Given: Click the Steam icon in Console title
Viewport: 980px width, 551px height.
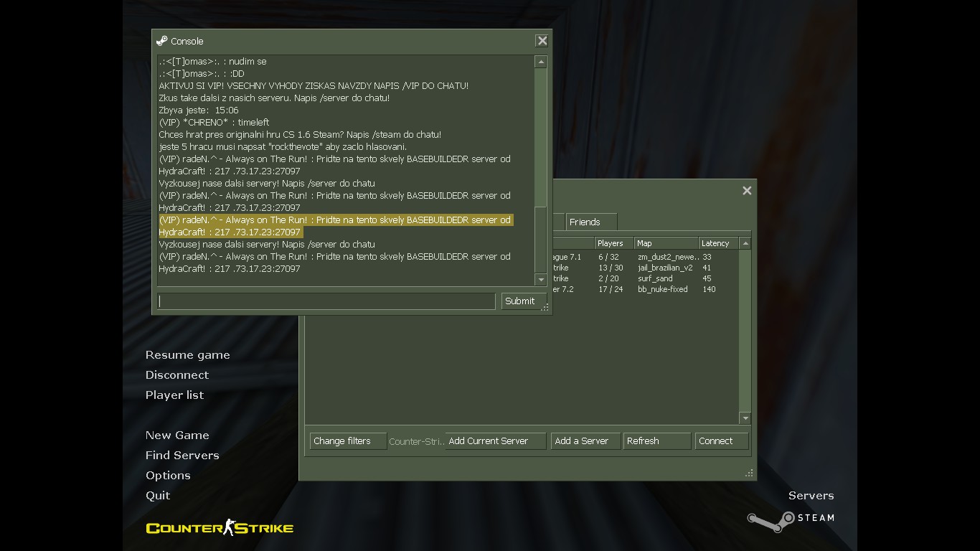Looking at the screenshot, I should (x=162, y=41).
